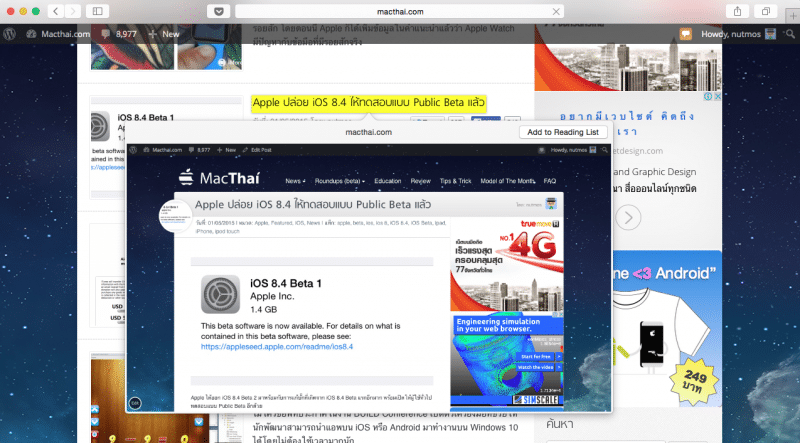Open FAQ in the preview navigation
Image resolution: width=800 pixels, height=443 pixels.
pyautogui.click(x=549, y=181)
